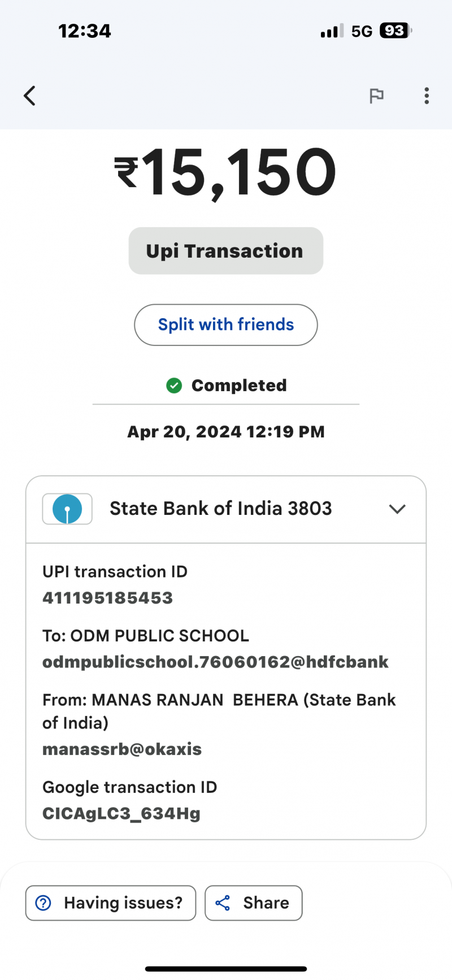Expand the State Bank of India chevron
This screenshot has height=980, width=452.
coord(397,509)
